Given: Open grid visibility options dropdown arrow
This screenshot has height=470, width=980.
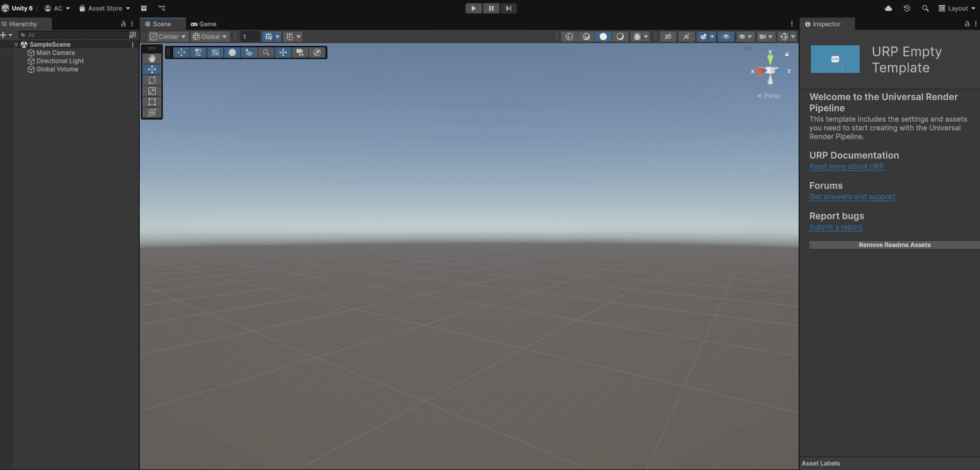Looking at the screenshot, I should pyautogui.click(x=277, y=37).
